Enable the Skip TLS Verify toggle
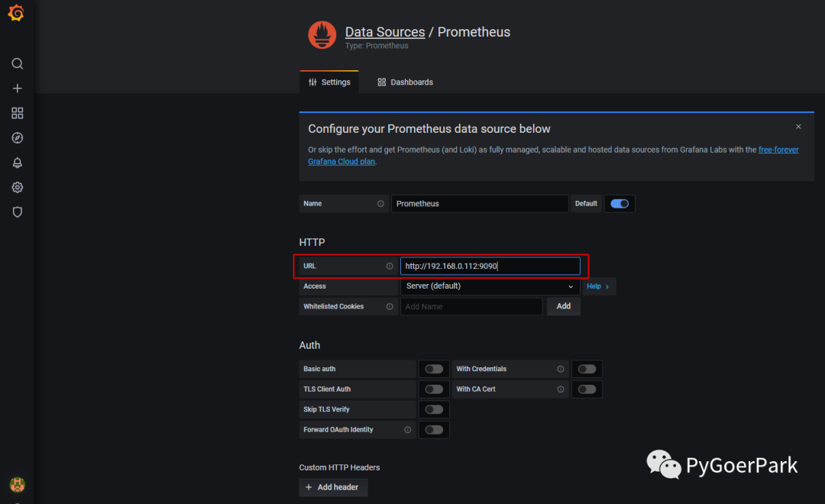Image resolution: width=825 pixels, height=504 pixels. (x=434, y=409)
